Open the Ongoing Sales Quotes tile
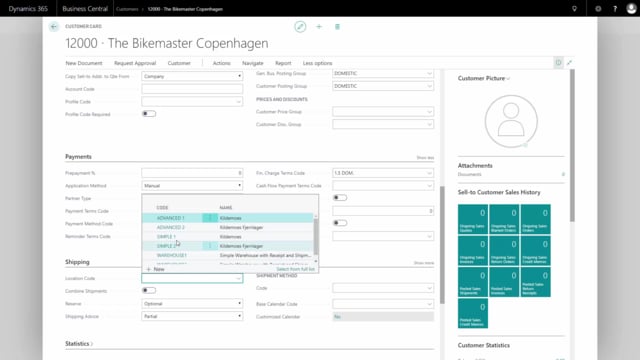The width and height of the screenshot is (640, 360). tap(473, 219)
